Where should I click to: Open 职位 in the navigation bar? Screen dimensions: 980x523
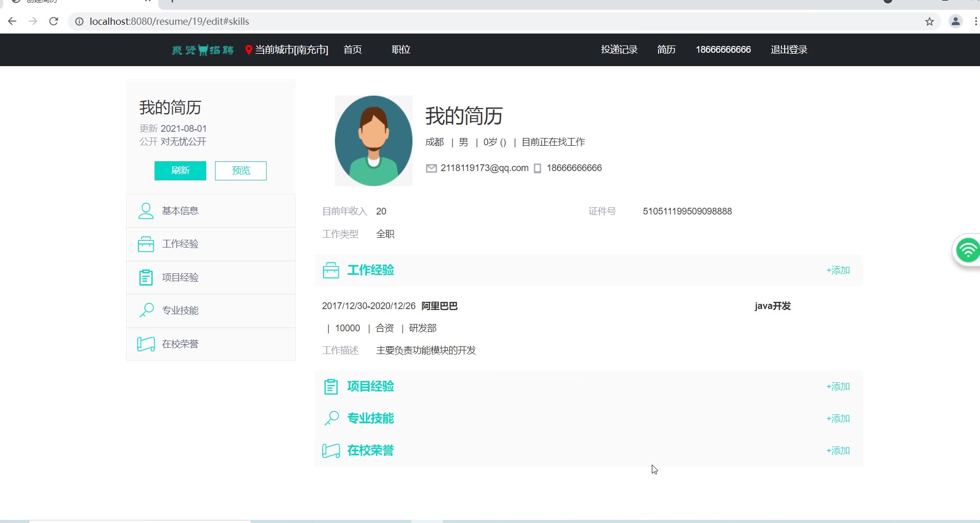click(401, 50)
